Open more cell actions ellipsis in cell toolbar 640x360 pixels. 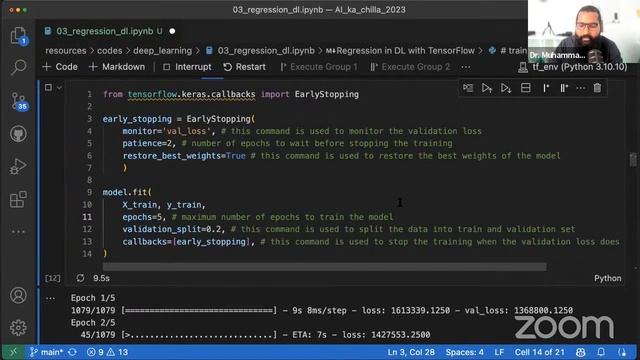pos(580,88)
